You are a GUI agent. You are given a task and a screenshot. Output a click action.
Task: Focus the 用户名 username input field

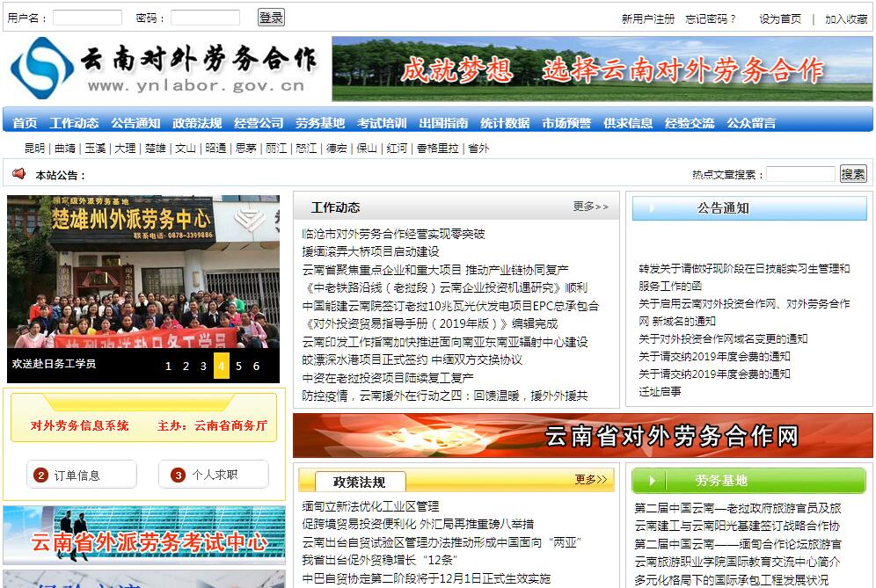coord(87,18)
